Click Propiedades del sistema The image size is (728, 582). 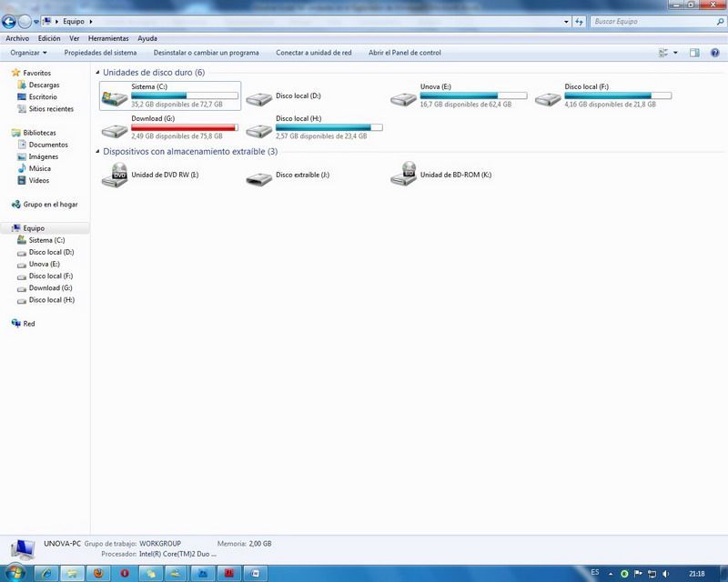(x=100, y=53)
